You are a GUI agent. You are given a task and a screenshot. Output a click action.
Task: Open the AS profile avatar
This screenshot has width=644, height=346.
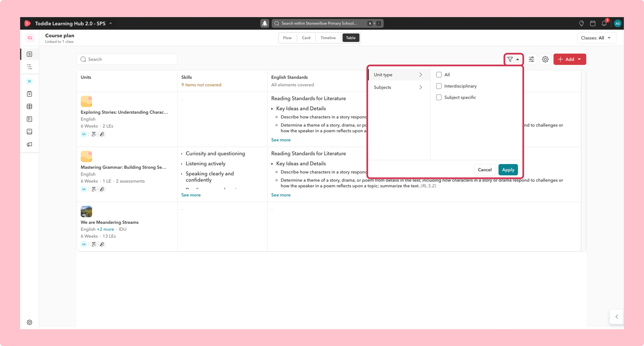617,23
